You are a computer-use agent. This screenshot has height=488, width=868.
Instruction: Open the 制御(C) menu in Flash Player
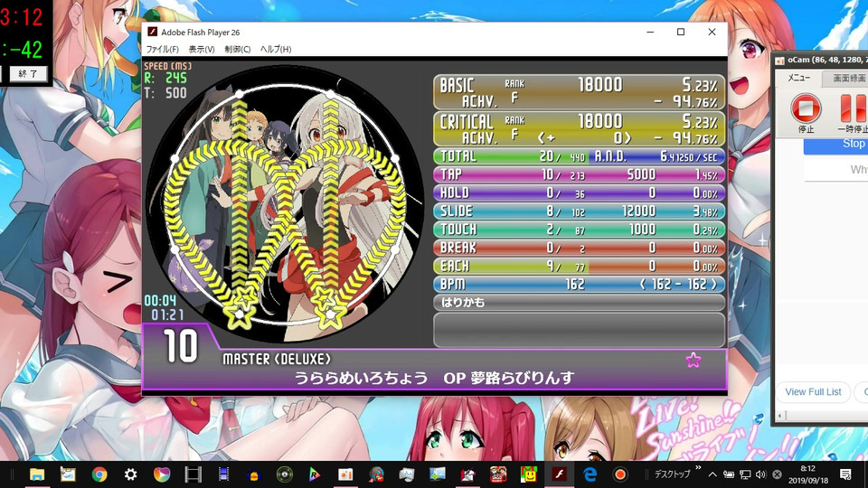point(238,49)
